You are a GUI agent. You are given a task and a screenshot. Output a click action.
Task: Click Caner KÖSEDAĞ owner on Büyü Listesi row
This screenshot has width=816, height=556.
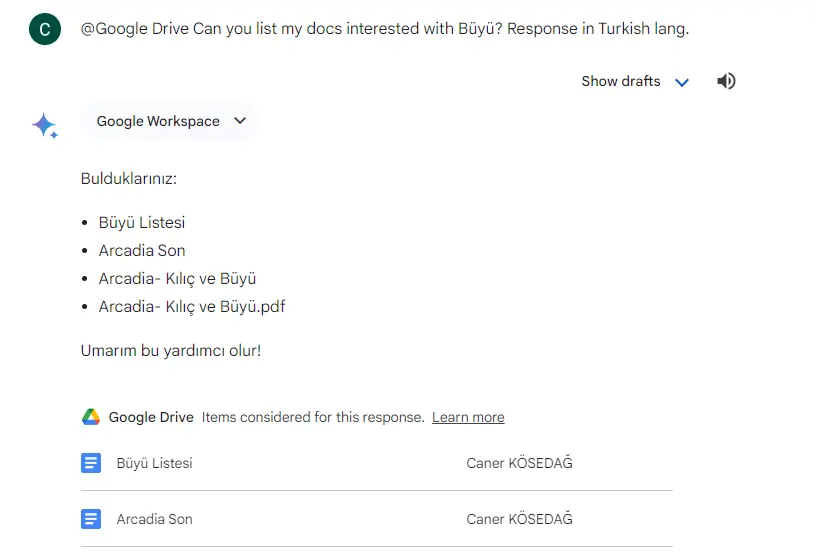pos(519,463)
